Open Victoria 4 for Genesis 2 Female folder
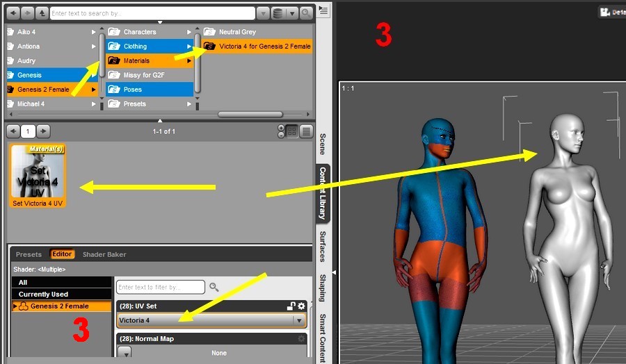Image resolution: width=626 pixels, height=364 pixels. [257, 47]
